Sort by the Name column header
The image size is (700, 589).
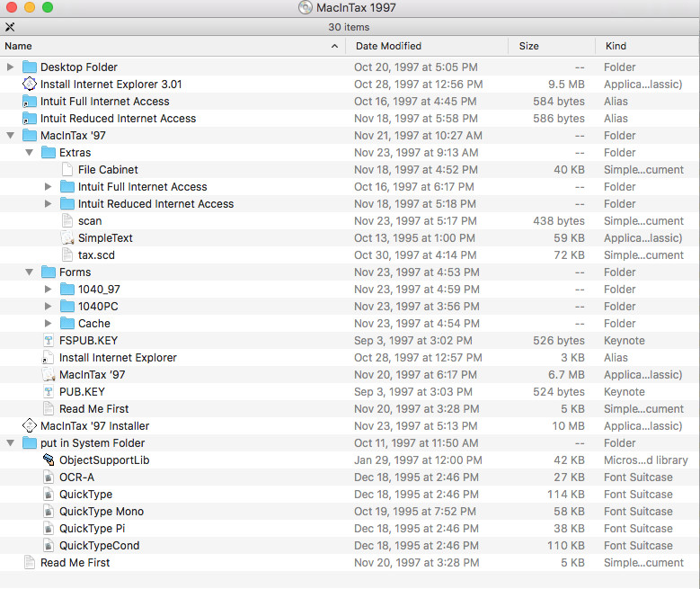(173, 46)
